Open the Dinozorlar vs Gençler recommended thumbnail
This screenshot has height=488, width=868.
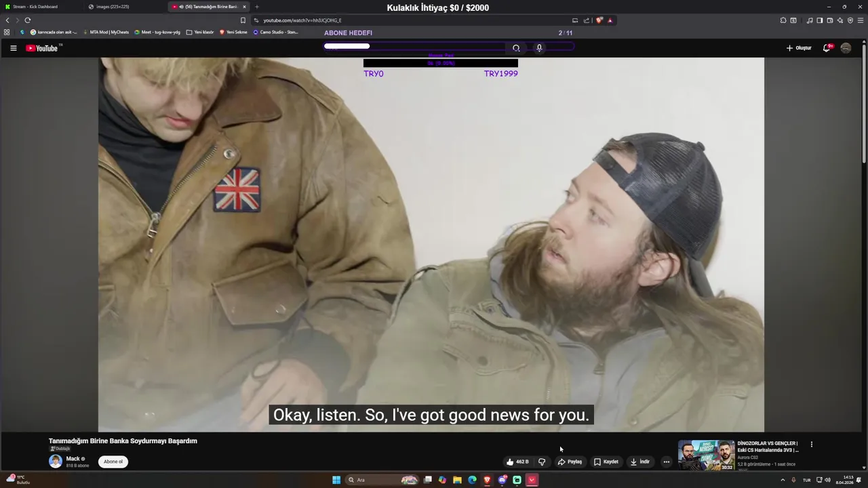706,455
